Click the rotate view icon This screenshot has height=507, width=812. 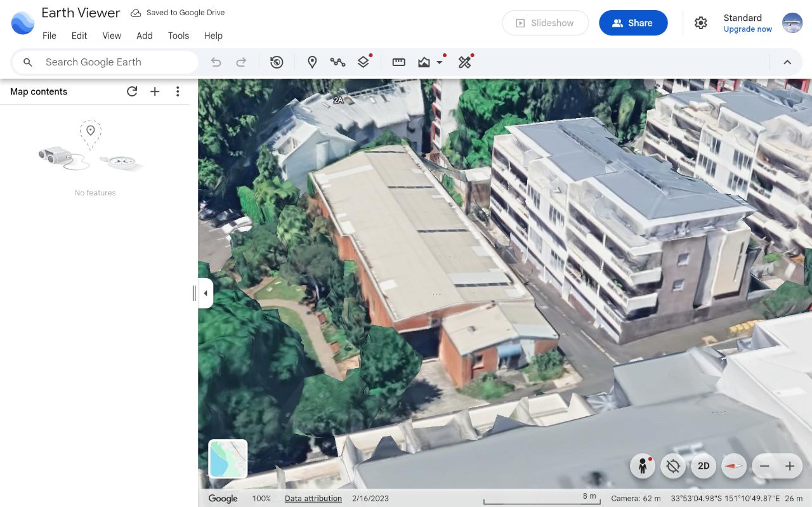coord(673,466)
